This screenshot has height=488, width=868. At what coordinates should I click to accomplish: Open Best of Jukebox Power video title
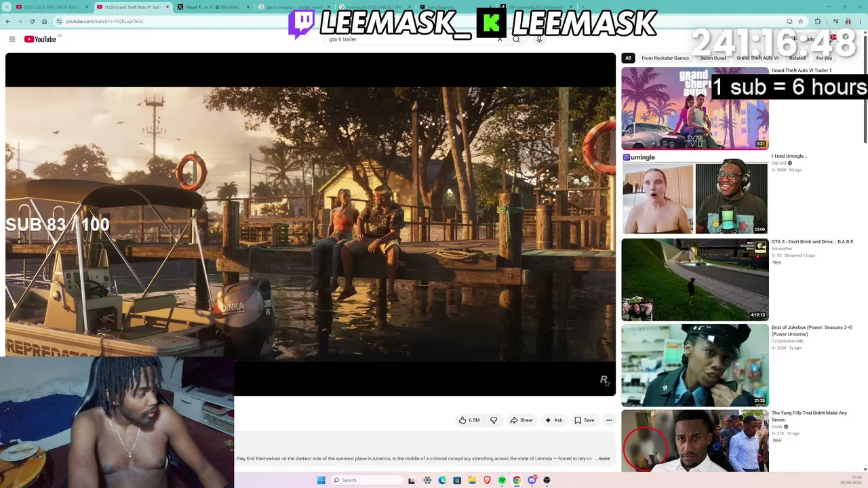pyautogui.click(x=812, y=331)
